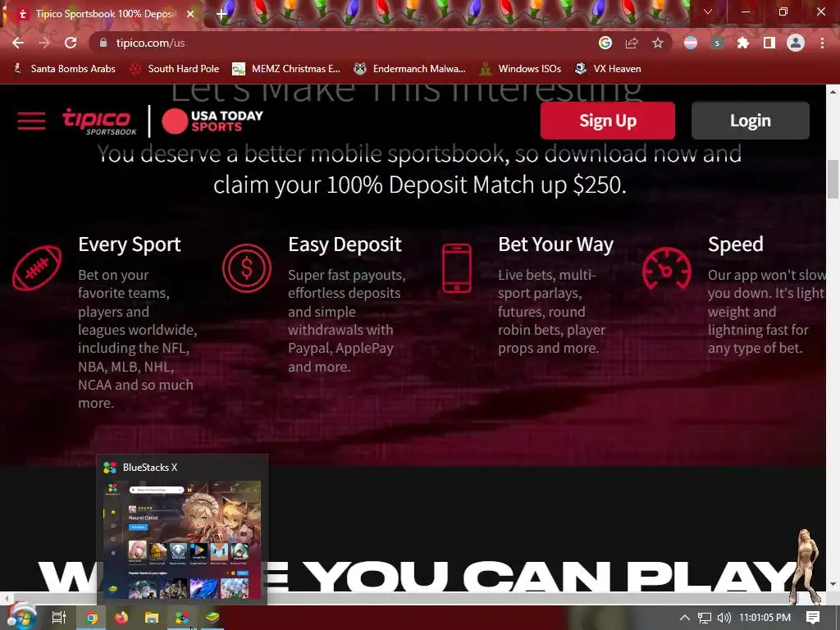
Task: Open the South Hard Pole bookmark
Action: coord(175,69)
